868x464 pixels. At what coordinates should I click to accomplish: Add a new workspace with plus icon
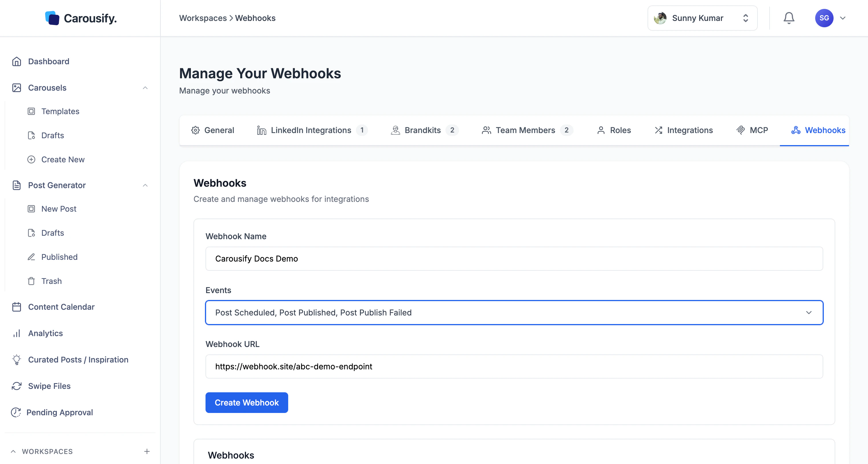pyautogui.click(x=147, y=451)
